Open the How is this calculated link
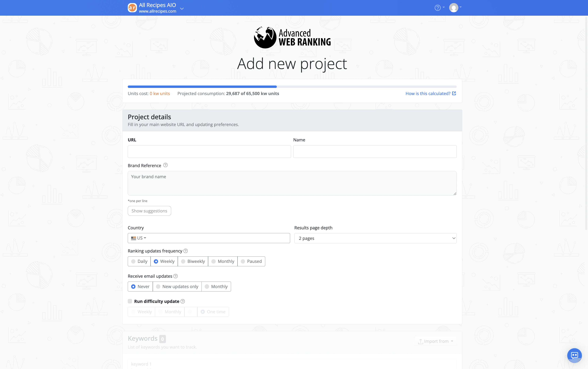588x369 pixels. 431,94
